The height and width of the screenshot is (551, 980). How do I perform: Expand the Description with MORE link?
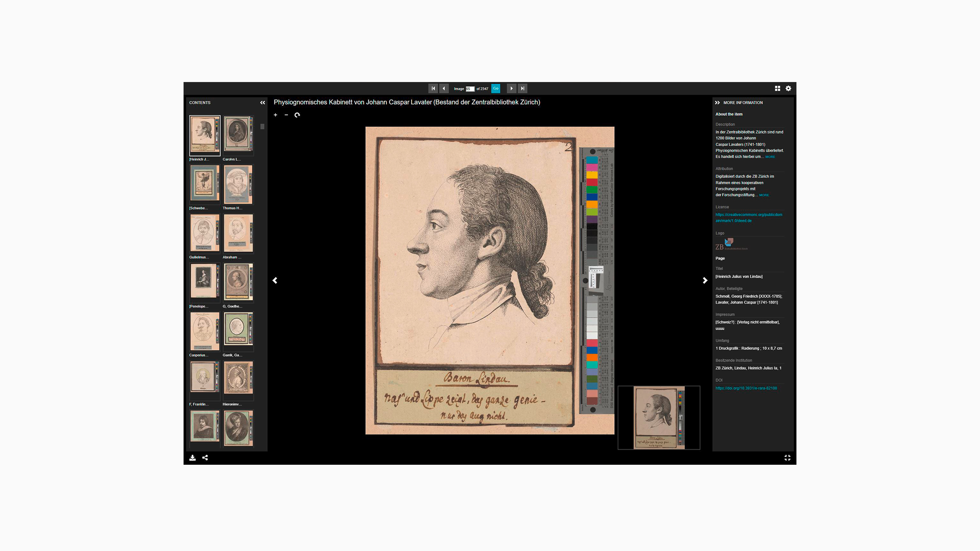point(770,157)
